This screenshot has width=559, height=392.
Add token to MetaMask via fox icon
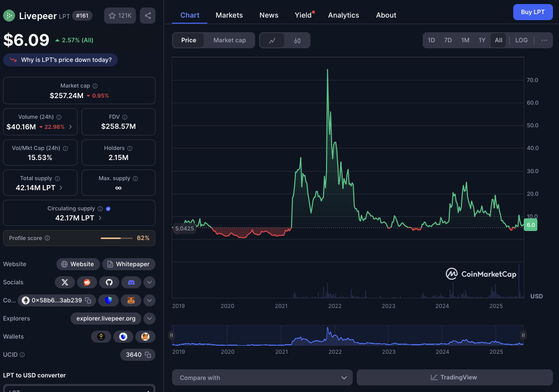(131, 300)
